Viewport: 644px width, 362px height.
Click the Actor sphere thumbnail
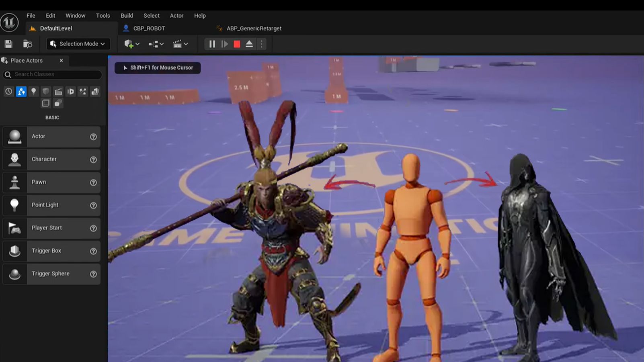coord(15,137)
